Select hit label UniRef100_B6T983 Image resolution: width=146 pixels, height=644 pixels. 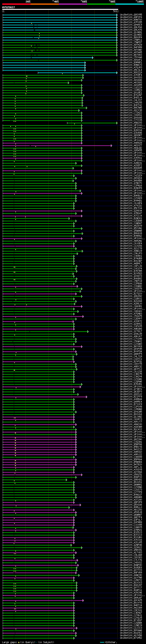pos(131,55)
